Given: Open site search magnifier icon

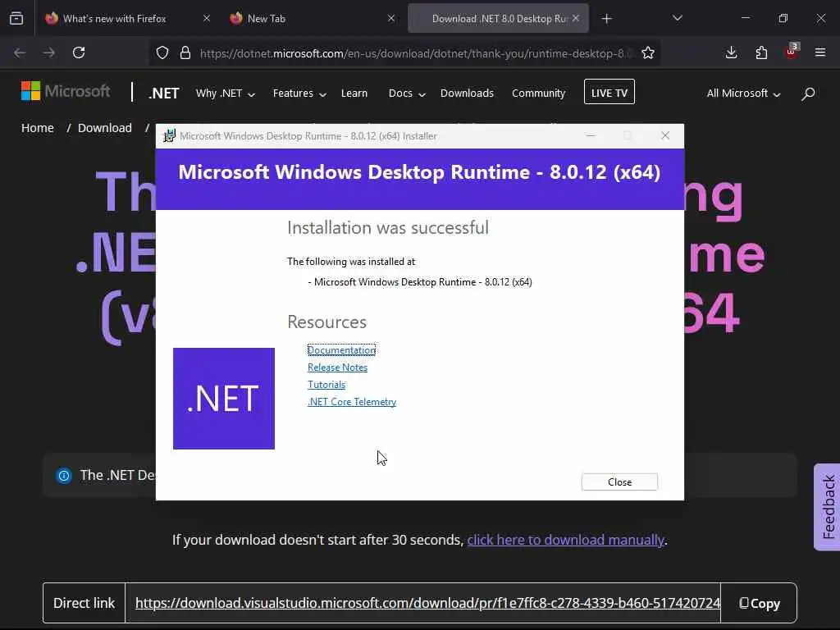Looking at the screenshot, I should tap(808, 94).
